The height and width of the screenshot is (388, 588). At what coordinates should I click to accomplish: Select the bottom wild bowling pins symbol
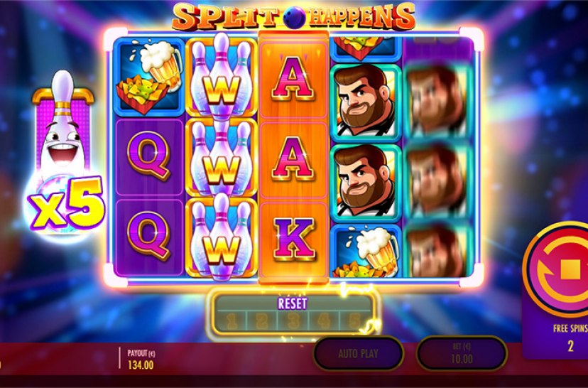[222, 237]
